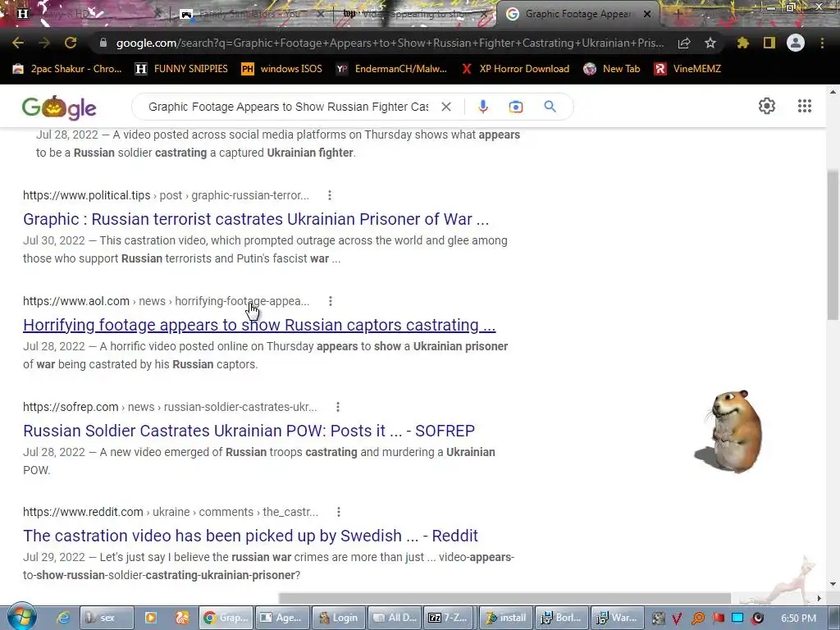Open options for aol.com result
This screenshot has height=630, width=840.
(331, 302)
